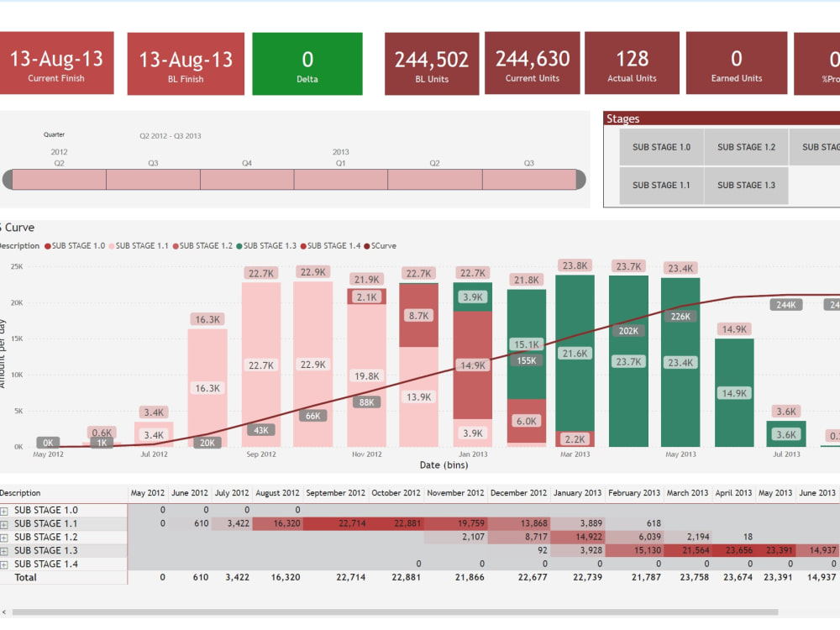Select the SUB STAGE 1.2 slicer button
840x630 pixels.
(746, 147)
